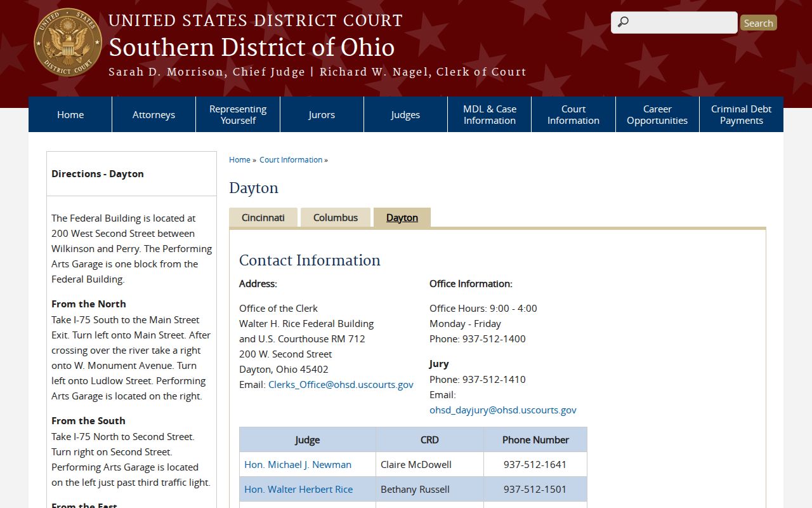The image size is (812, 508).
Task: Select the Claire McDowell table cell
Action: click(429, 464)
